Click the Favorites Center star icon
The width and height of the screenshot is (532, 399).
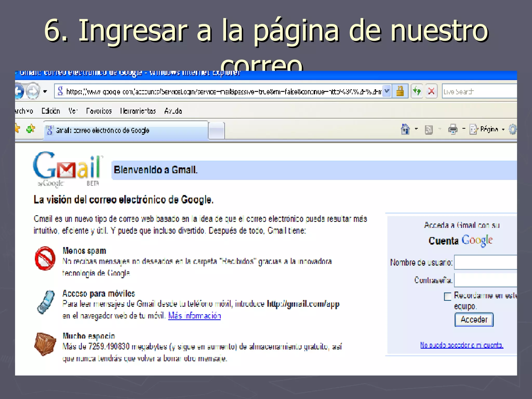(17, 129)
